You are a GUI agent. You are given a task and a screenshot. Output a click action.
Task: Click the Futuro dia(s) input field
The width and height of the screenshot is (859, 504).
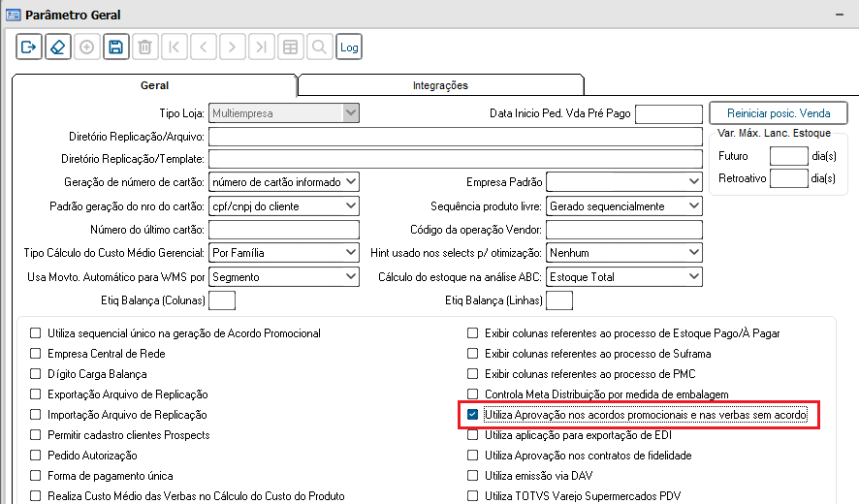(x=788, y=156)
